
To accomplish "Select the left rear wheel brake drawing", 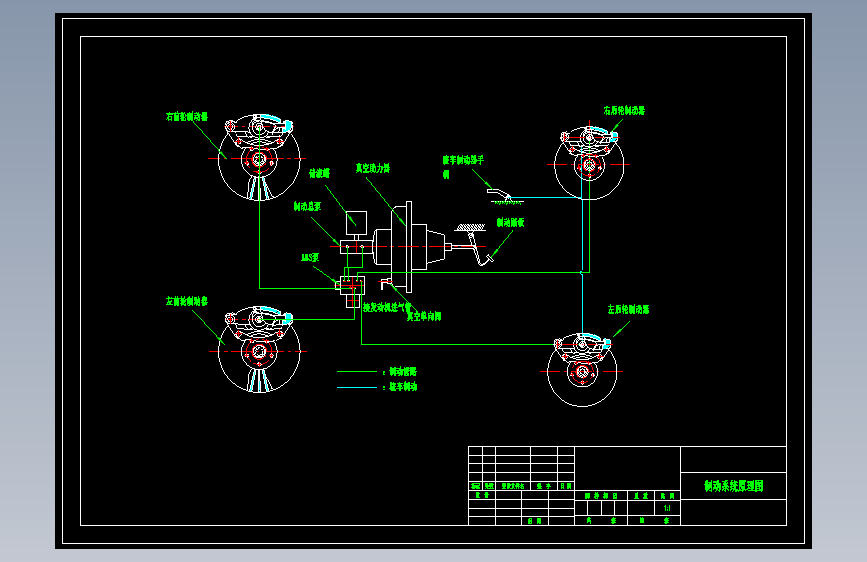I will (x=582, y=370).
